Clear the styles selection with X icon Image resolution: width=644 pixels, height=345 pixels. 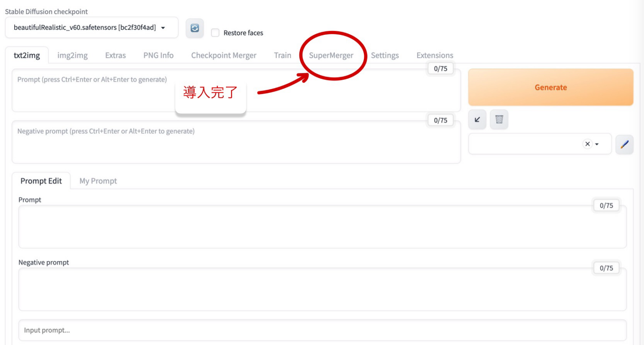[587, 144]
